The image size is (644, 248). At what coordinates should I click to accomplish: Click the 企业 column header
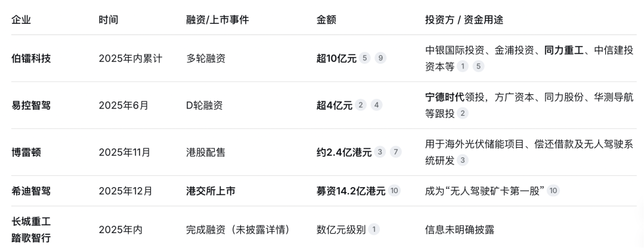(x=21, y=20)
